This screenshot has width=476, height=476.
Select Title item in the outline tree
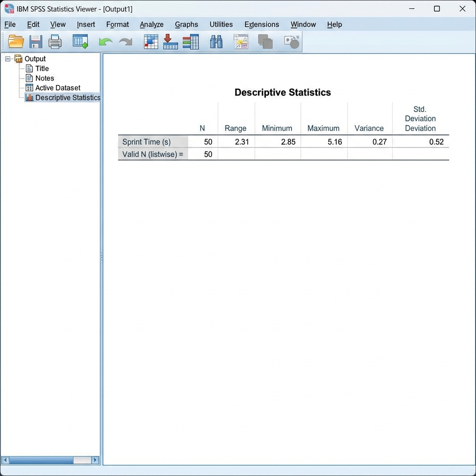(42, 68)
